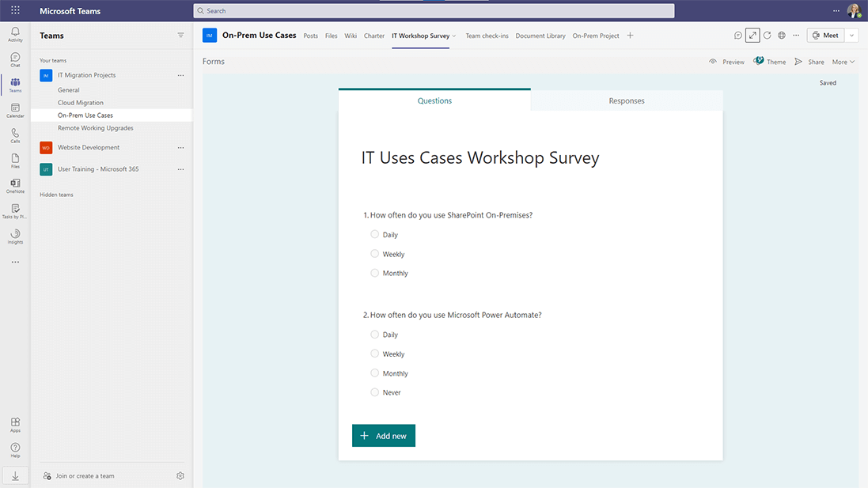Viewport: 868px width, 488px height.
Task: Expand the More options in Forms
Action: pos(841,61)
